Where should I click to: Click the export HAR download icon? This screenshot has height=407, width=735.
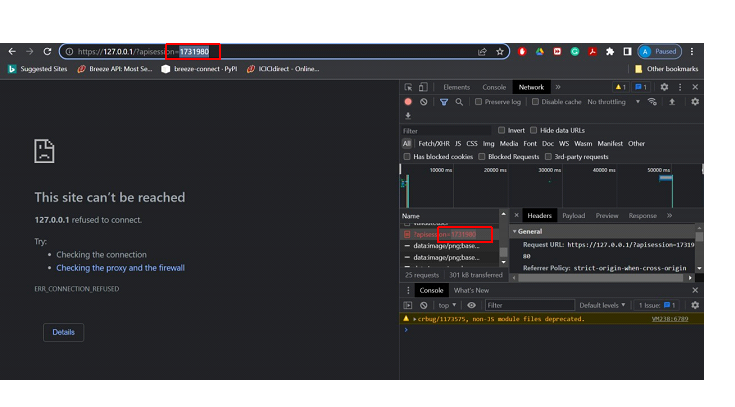pyautogui.click(x=408, y=116)
